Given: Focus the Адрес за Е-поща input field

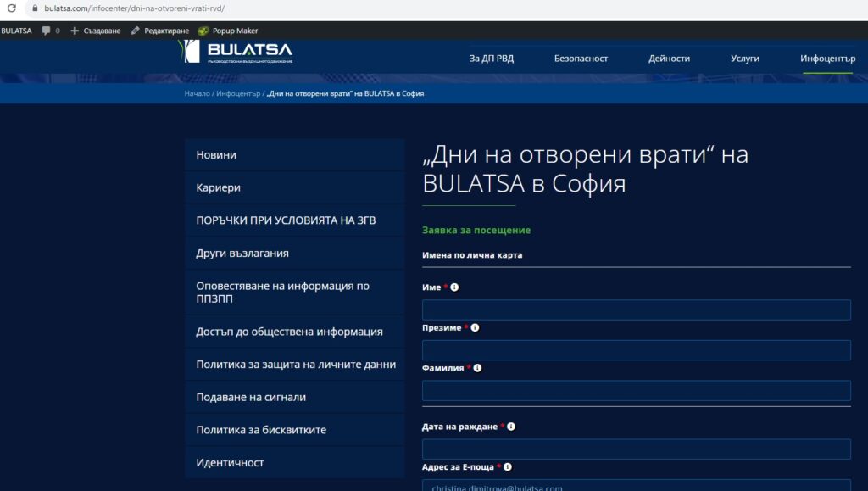Looking at the screenshot, I should pos(636,485).
